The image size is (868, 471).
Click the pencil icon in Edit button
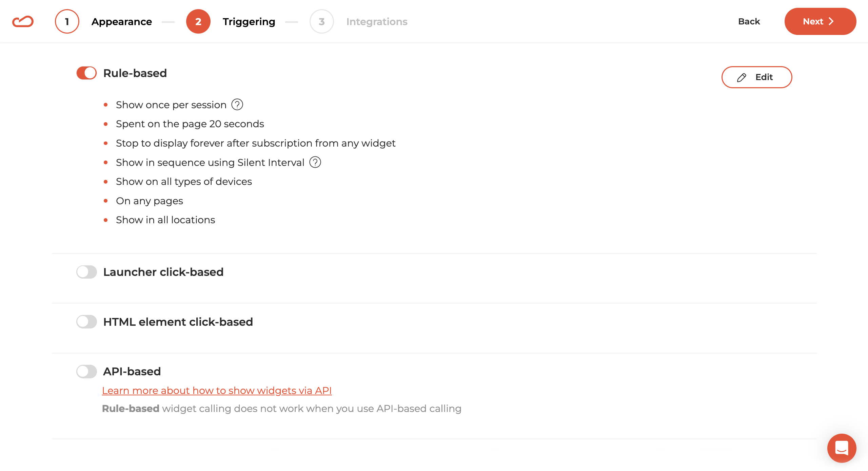click(742, 77)
